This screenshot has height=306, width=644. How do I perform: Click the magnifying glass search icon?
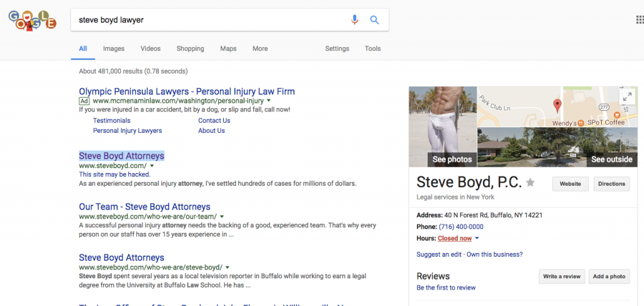(x=374, y=20)
